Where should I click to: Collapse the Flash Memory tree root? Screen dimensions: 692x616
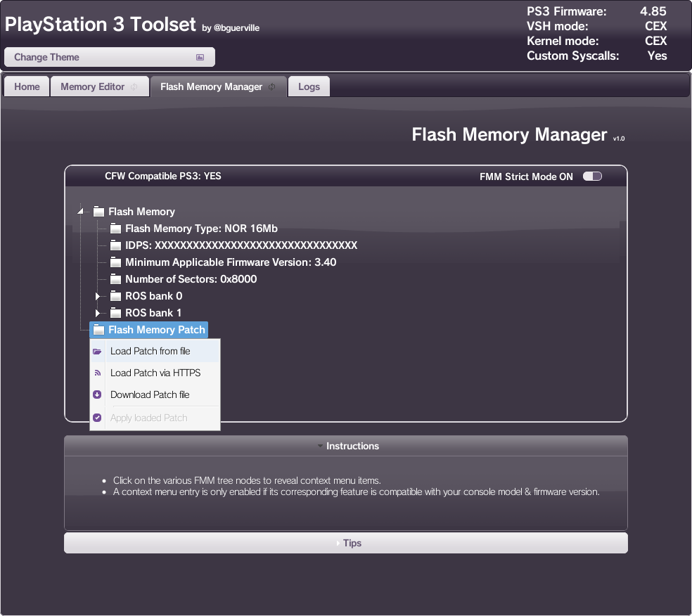click(81, 211)
